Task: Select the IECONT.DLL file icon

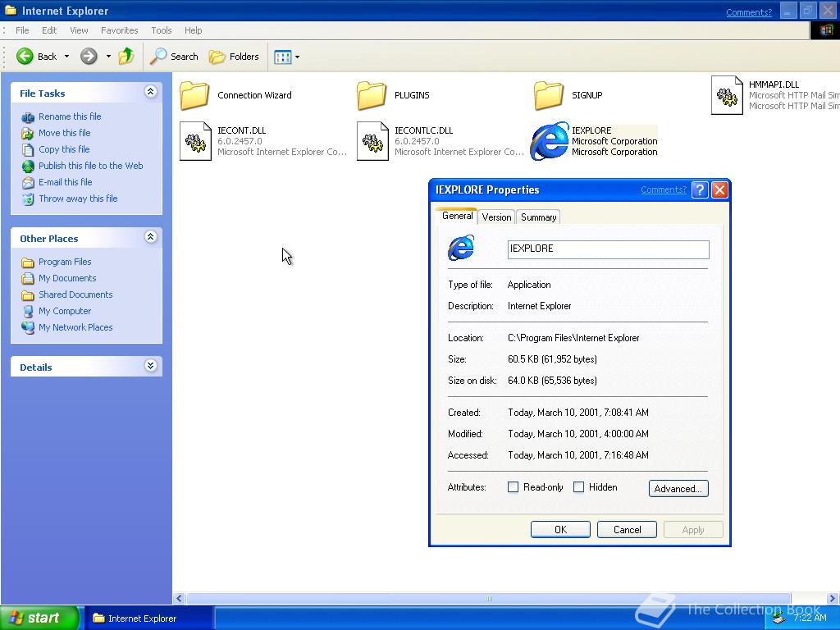Action: (x=195, y=141)
